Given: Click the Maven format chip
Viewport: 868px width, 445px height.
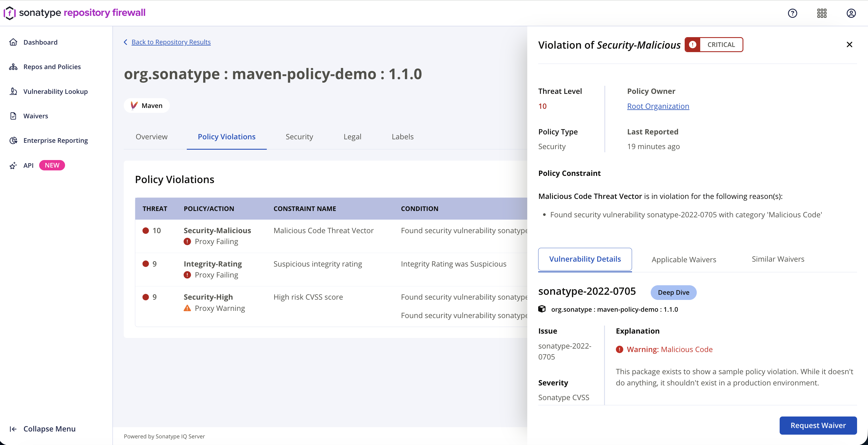Looking at the screenshot, I should (x=146, y=106).
